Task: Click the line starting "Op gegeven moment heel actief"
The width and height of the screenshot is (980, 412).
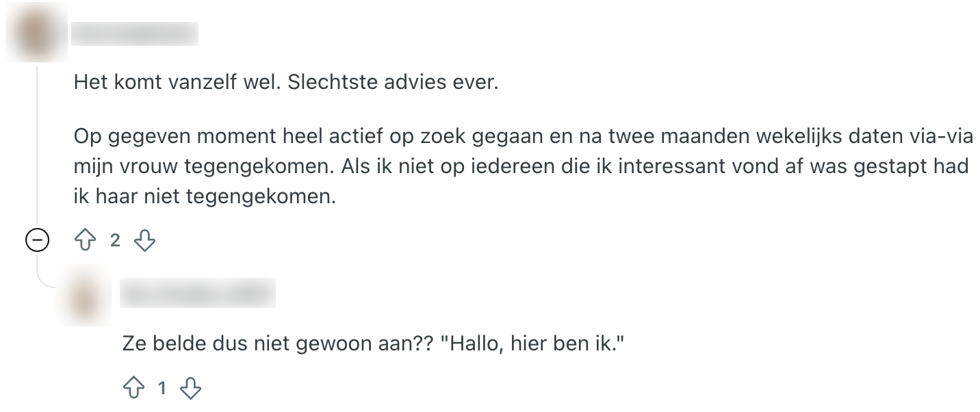Action: click(x=523, y=136)
